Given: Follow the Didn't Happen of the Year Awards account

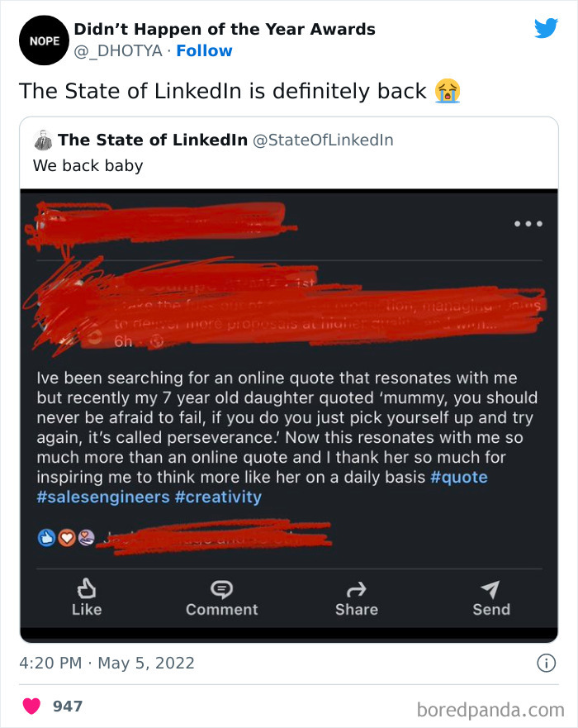Looking at the screenshot, I should 205,50.
